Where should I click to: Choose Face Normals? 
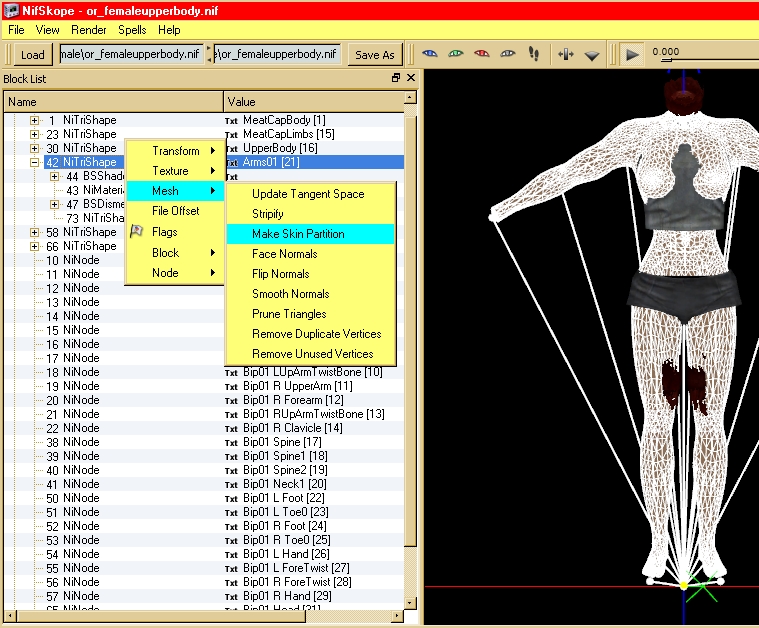pos(310,254)
